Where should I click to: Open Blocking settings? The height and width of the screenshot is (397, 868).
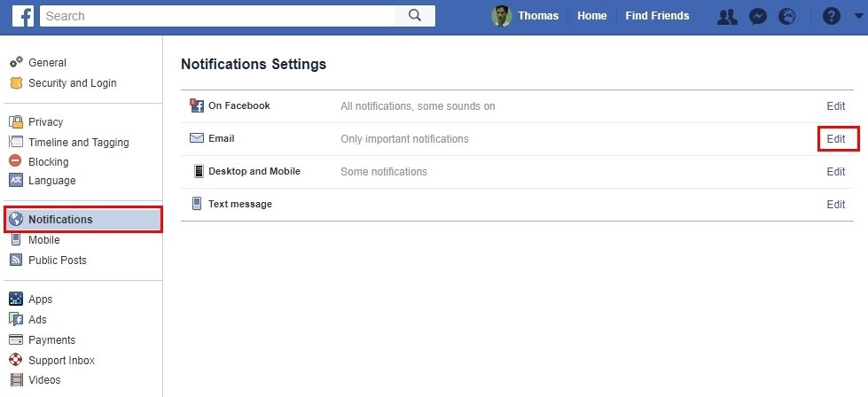49,161
